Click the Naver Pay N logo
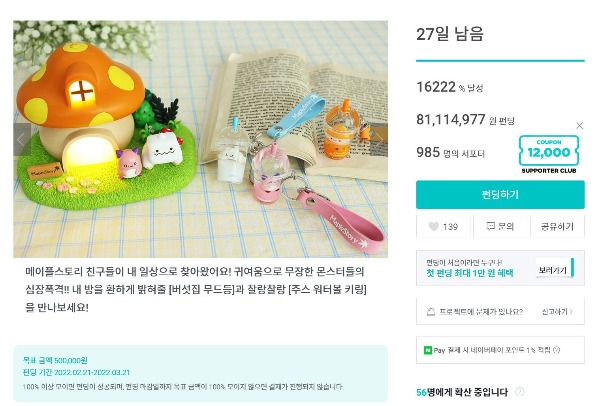The width and height of the screenshot is (600, 406). (427, 350)
